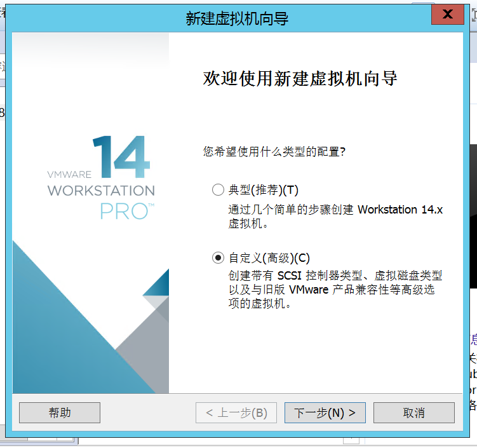
Task: Click the description mentioning Workstation 14.x
Action: tap(335, 217)
